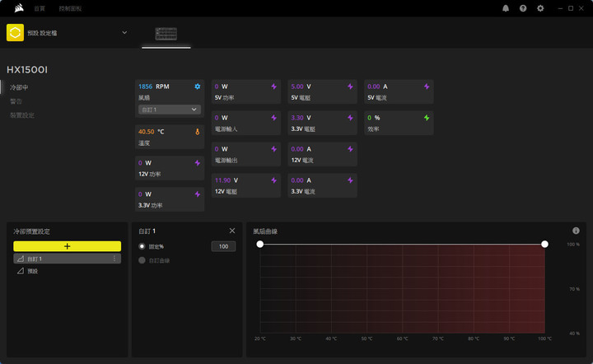The height and width of the screenshot is (364, 593).
Task: Click the 冷卻預置設定 panel heading
Action: (32, 231)
